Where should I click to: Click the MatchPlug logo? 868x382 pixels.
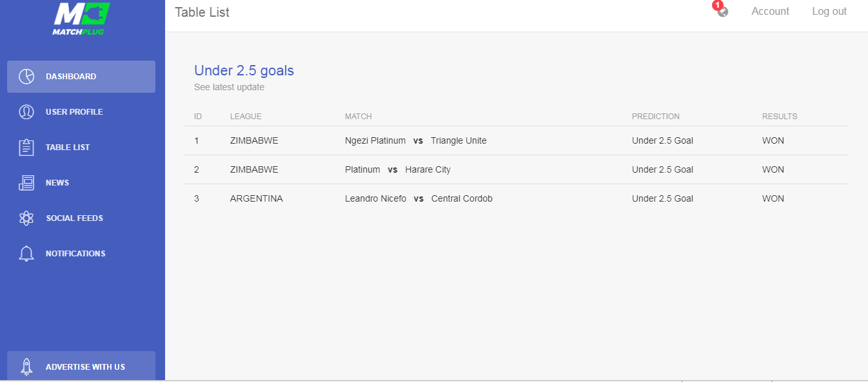[x=81, y=19]
